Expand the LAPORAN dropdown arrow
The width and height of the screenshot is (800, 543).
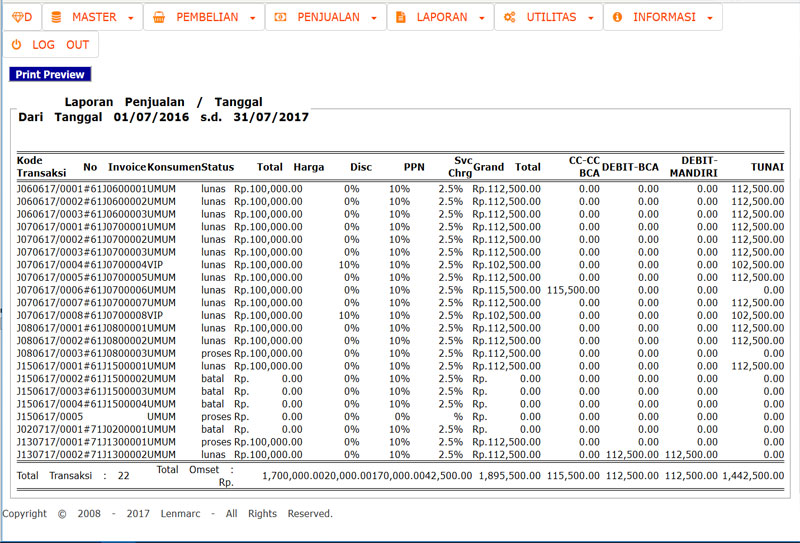click(482, 18)
